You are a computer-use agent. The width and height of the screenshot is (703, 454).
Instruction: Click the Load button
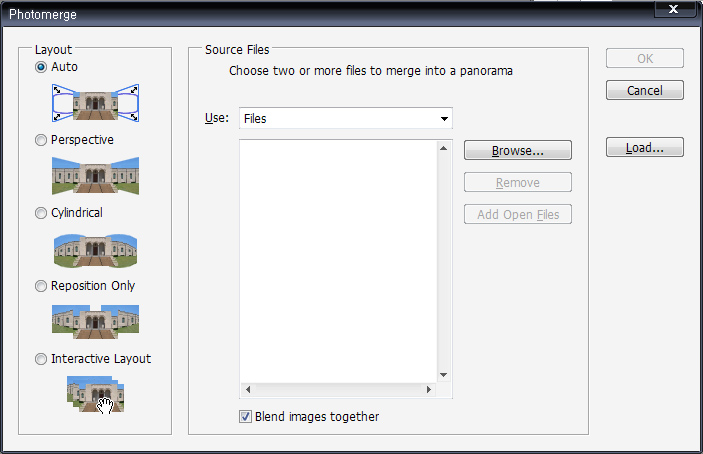point(644,148)
